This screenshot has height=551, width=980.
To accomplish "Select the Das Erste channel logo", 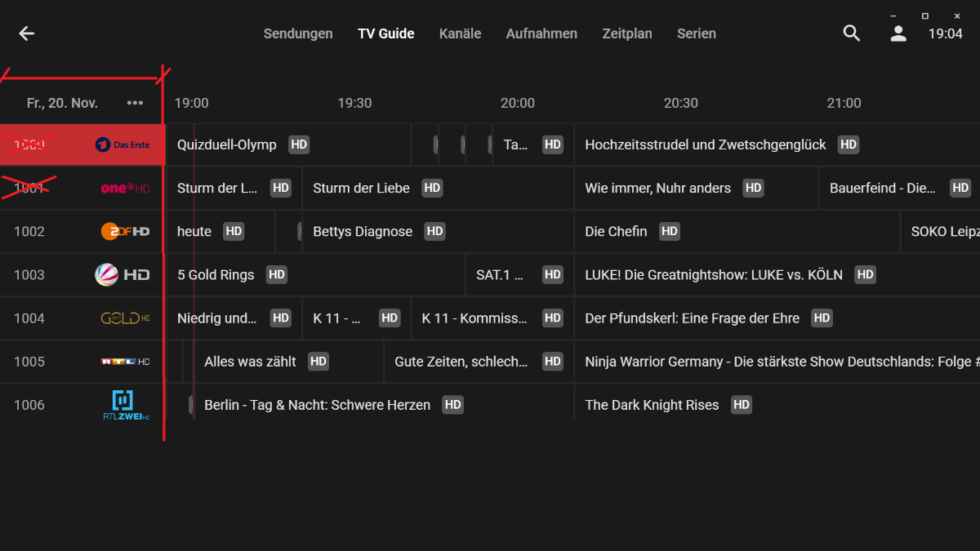I will point(123,144).
